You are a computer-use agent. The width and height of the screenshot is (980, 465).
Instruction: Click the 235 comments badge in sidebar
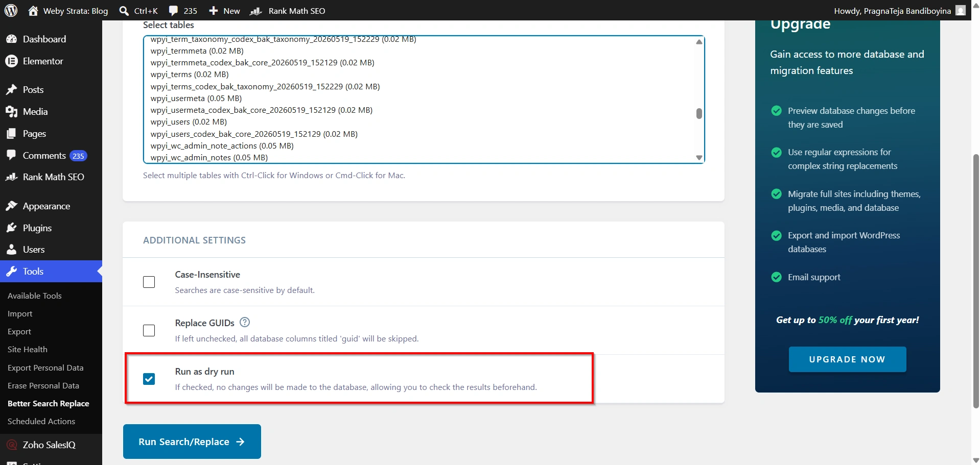pos(78,156)
